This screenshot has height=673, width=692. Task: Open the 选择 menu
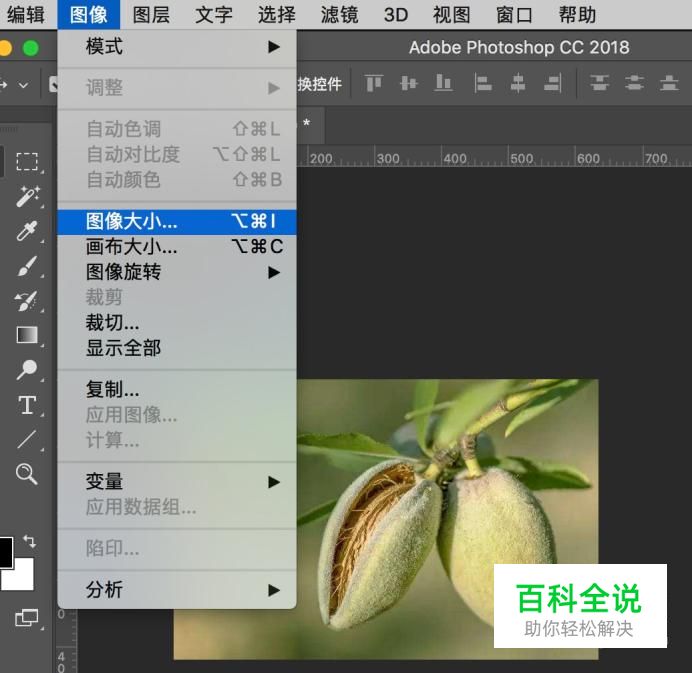click(x=277, y=15)
